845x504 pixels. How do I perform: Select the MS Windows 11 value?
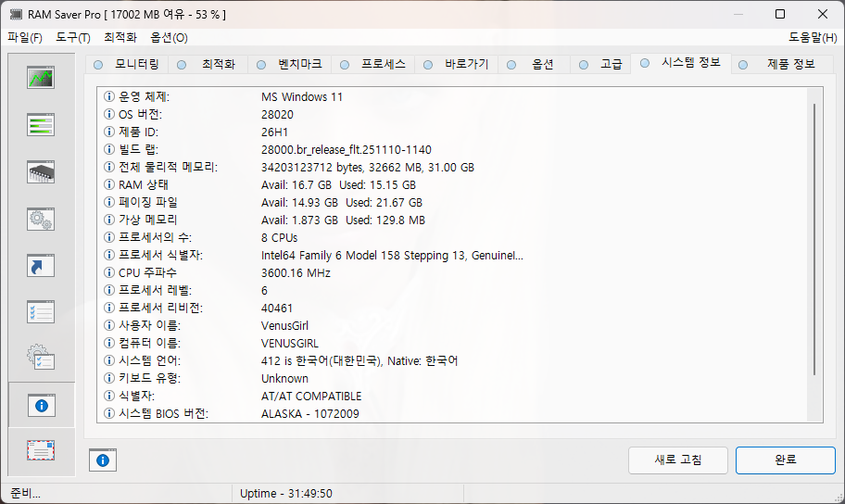[x=302, y=97]
